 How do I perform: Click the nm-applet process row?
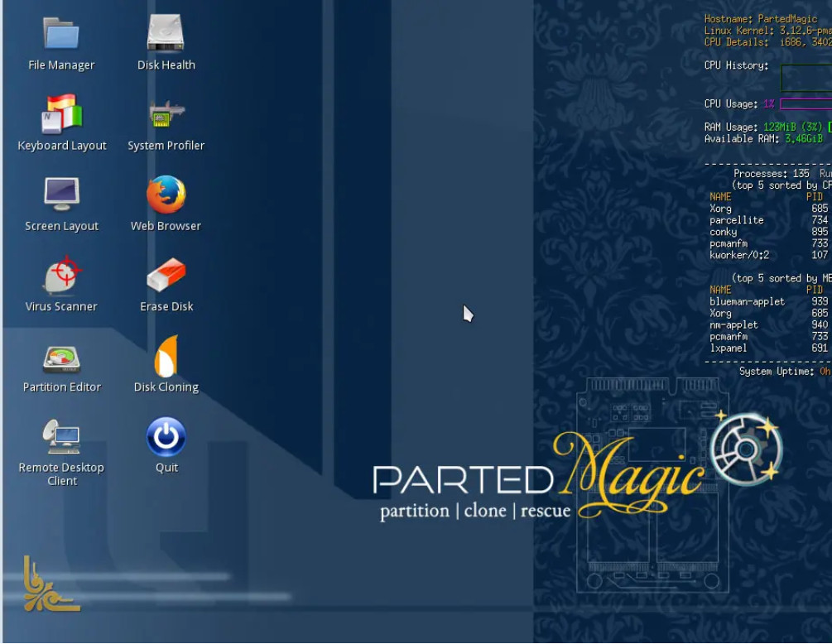tap(769, 324)
